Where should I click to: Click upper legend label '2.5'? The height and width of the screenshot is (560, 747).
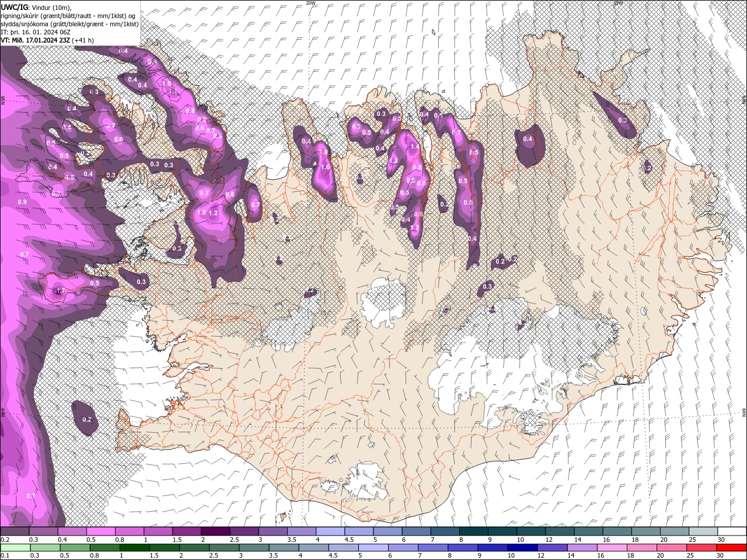pos(234,540)
